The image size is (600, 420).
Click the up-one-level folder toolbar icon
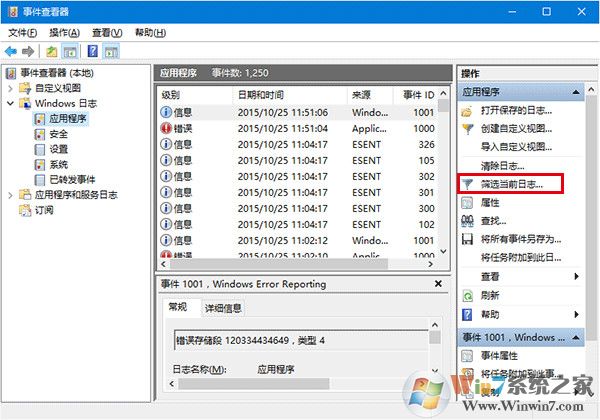tap(52, 51)
